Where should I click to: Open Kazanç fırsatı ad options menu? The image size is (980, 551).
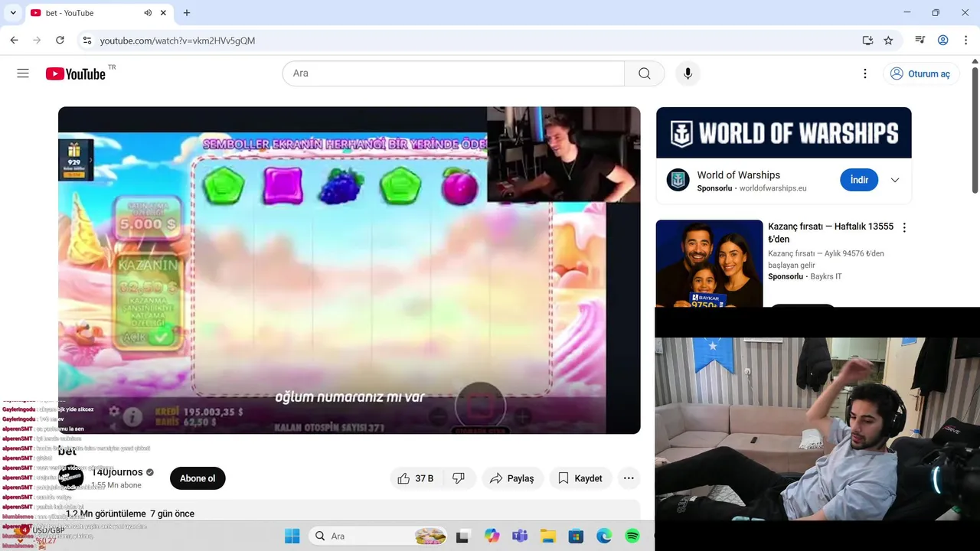(904, 227)
